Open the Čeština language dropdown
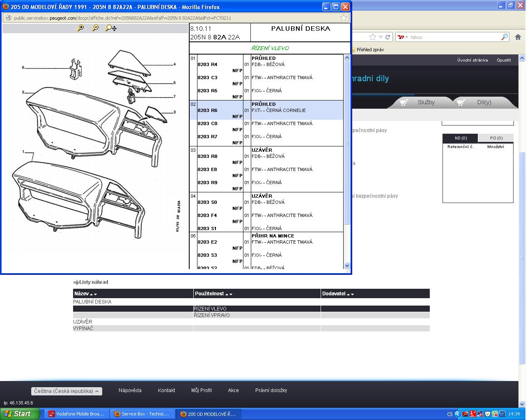Image resolution: width=532 pixels, height=420 pixels. click(x=66, y=391)
